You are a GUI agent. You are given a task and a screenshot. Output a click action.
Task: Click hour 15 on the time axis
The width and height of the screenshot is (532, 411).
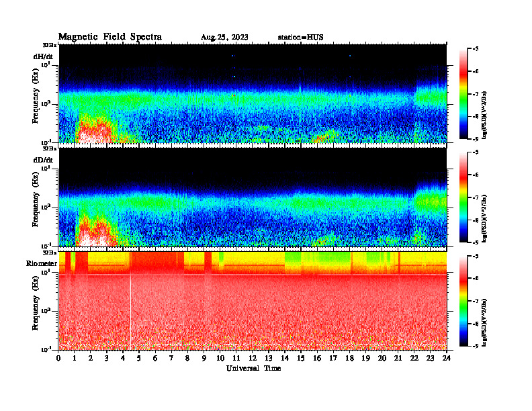click(301, 358)
